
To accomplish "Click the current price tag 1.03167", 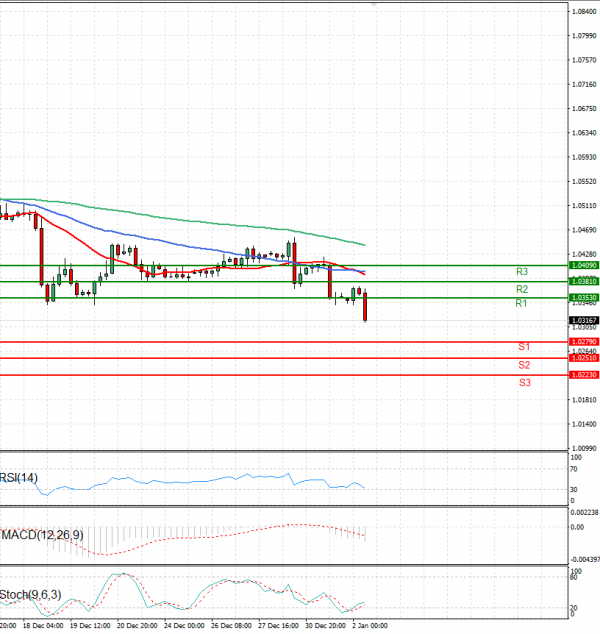I will click(583, 320).
